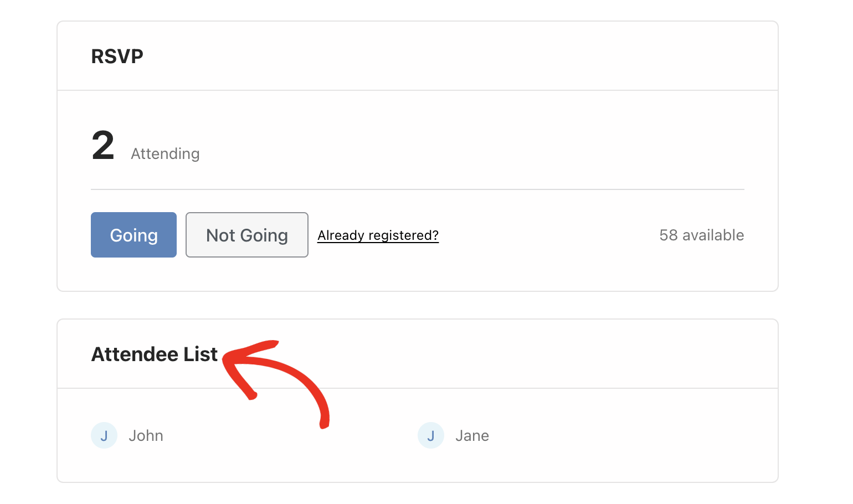Click the Attending label text
Image resolution: width=853 pixels, height=504 pixels.
pyautogui.click(x=165, y=154)
